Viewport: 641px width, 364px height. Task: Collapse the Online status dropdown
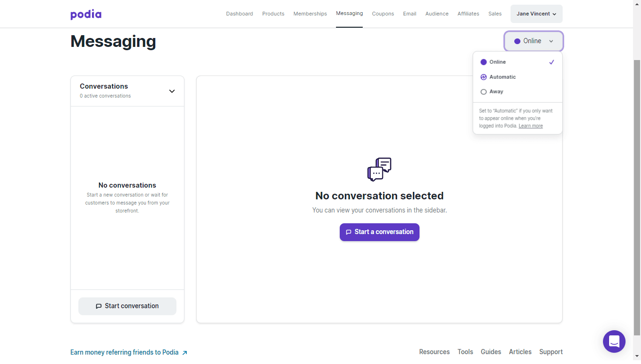click(x=534, y=41)
